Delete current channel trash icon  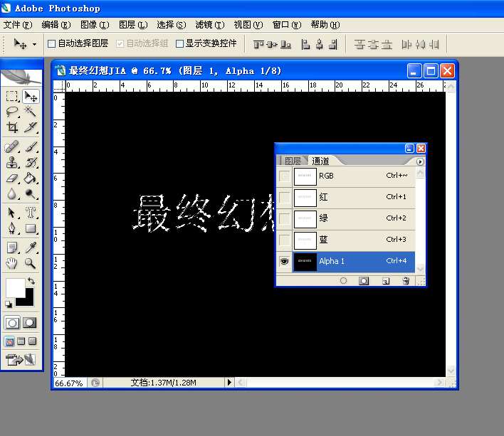(x=406, y=281)
